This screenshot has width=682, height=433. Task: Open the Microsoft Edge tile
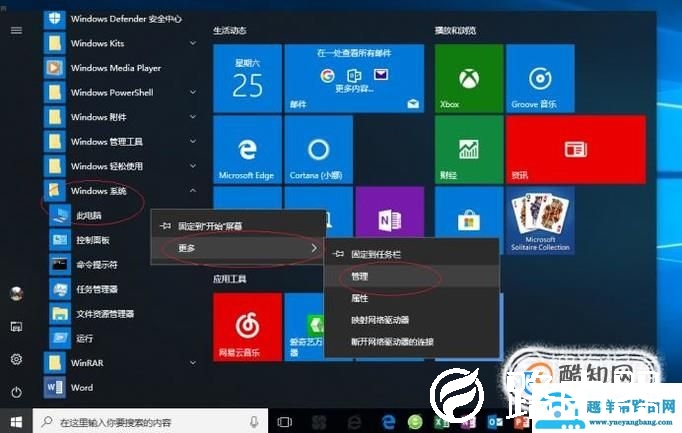pyautogui.click(x=247, y=150)
